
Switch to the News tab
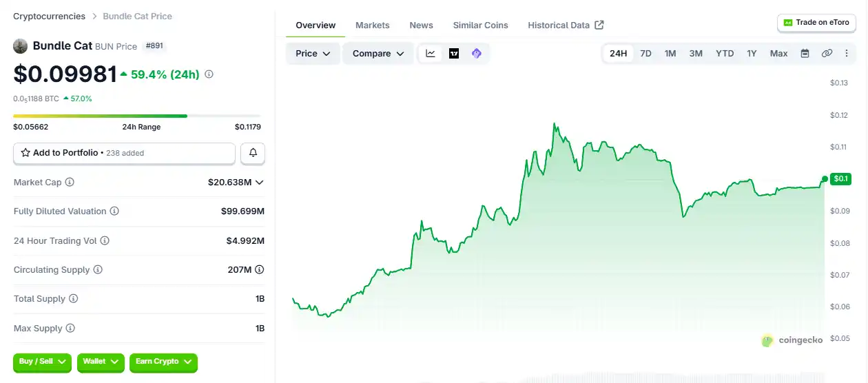click(422, 25)
